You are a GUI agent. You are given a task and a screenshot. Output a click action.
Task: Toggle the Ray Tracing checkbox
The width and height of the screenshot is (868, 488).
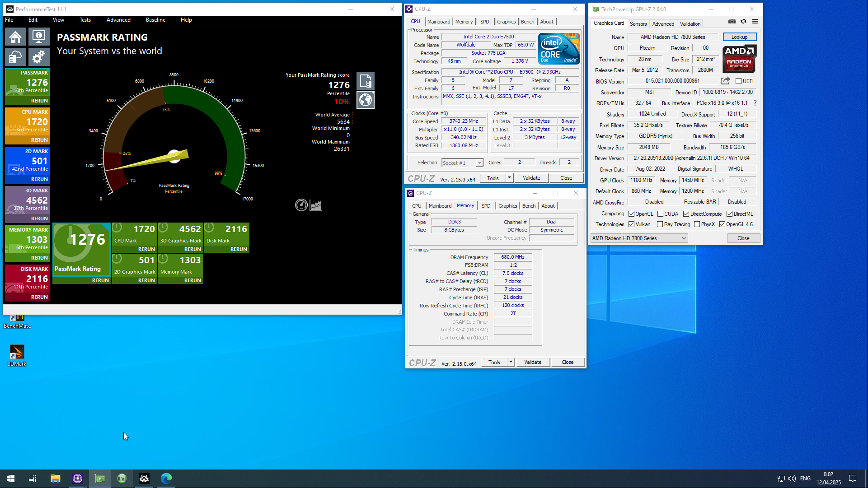660,224
